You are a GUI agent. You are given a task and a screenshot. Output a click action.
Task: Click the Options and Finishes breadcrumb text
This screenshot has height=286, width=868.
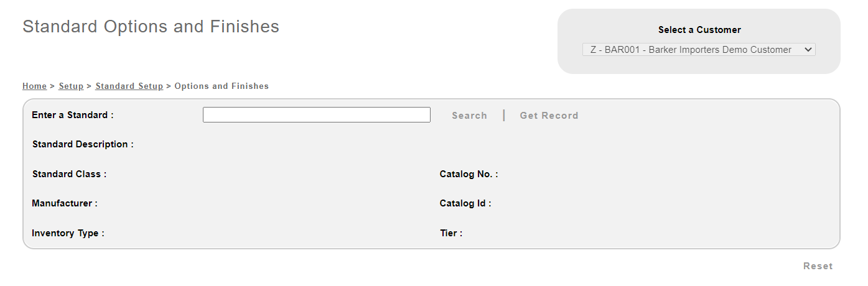pyautogui.click(x=222, y=86)
